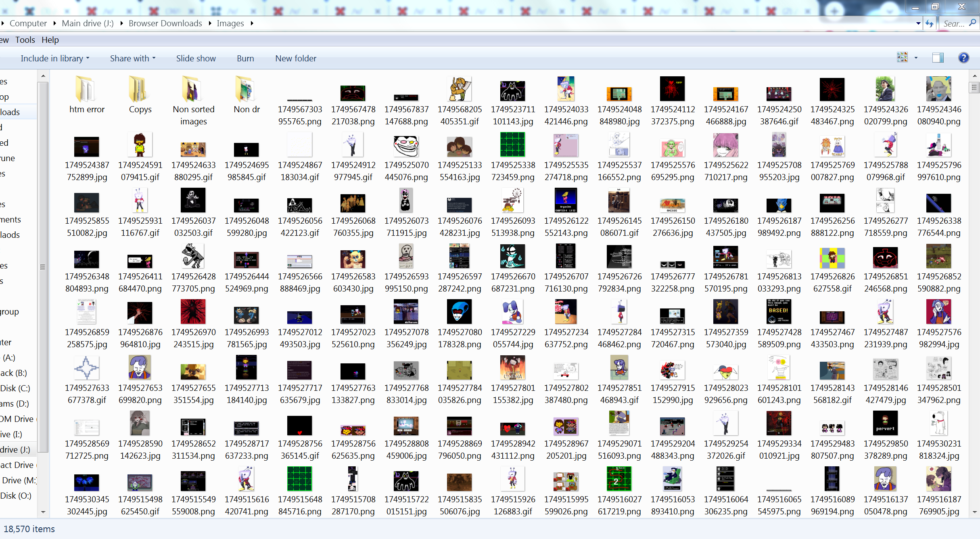Open the Non sorted images folder
Viewport: 980px width, 539px height.
click(x=193, y=89)
